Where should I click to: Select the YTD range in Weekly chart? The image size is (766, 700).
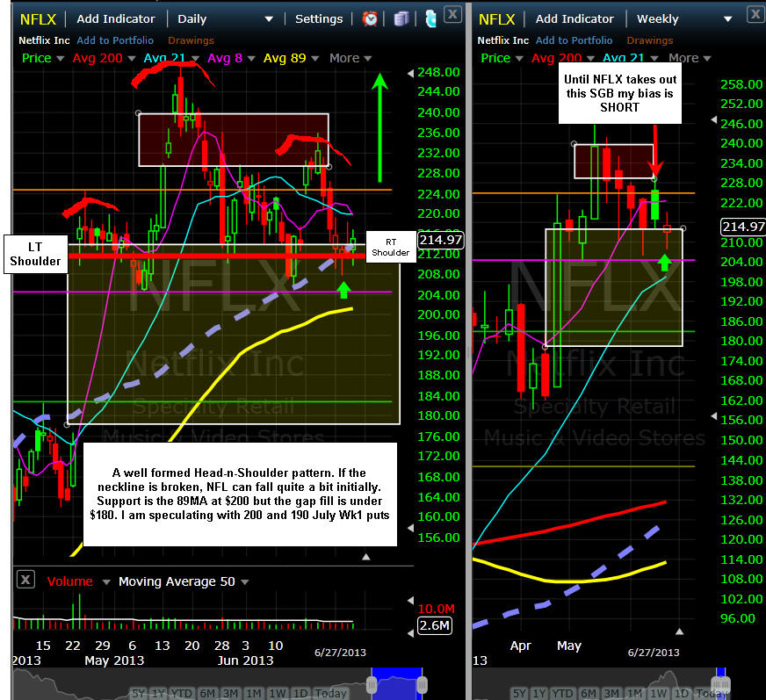click(x=562, y=693)
